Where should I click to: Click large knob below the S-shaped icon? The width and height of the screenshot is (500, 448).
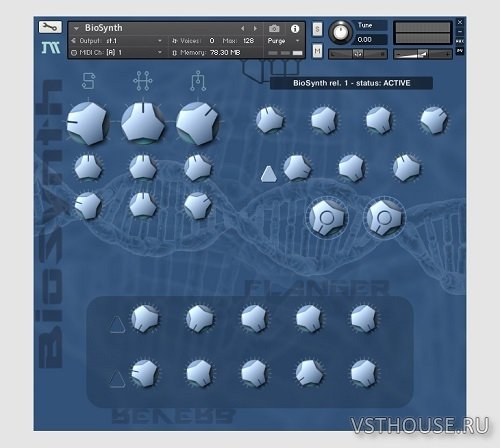point(88,123)
